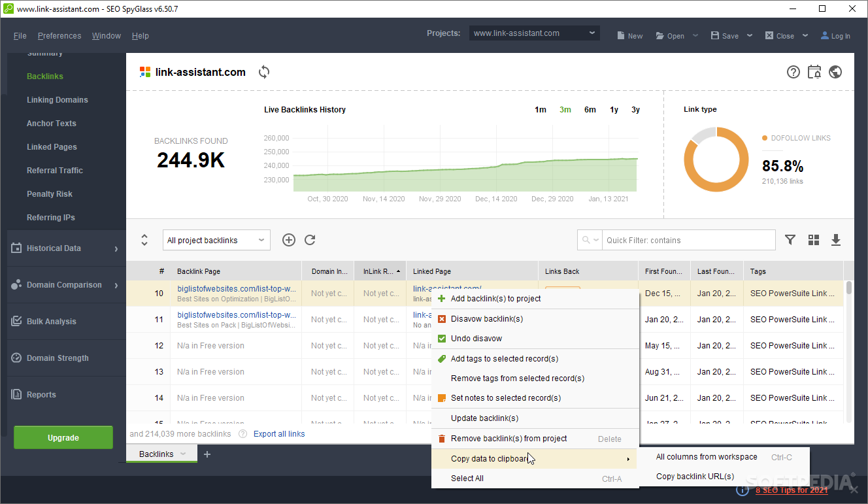Refresh the link-assistant.com project data
This screenshot has height=504, width=868.
point(264,72)
